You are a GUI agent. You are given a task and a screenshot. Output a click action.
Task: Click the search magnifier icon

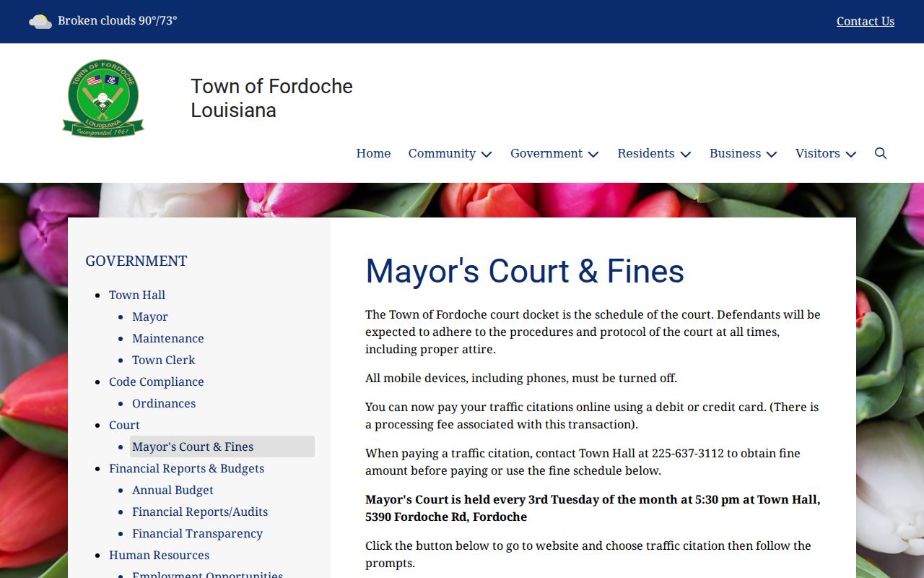click(x=880, y=153)
